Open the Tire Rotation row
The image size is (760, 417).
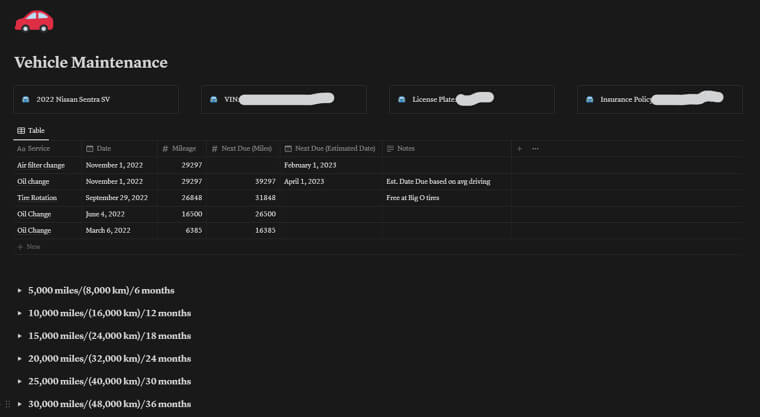click(37, 198)
